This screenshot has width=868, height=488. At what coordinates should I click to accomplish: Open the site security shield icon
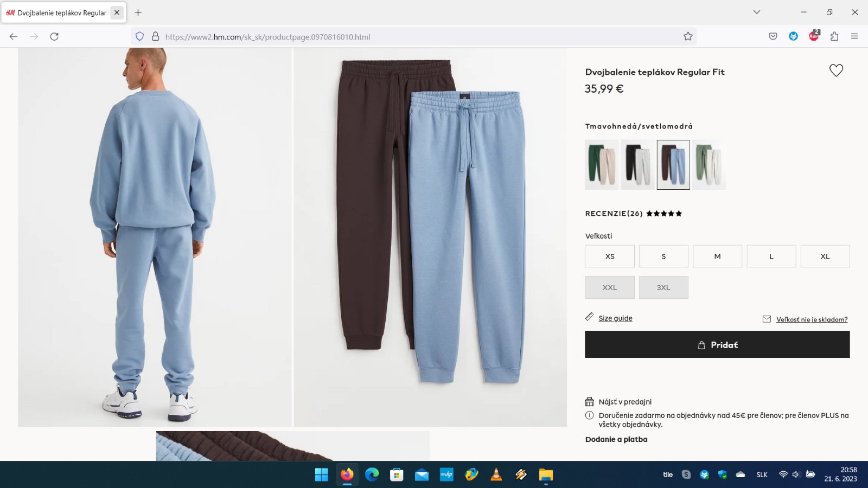tap(139, 36)
